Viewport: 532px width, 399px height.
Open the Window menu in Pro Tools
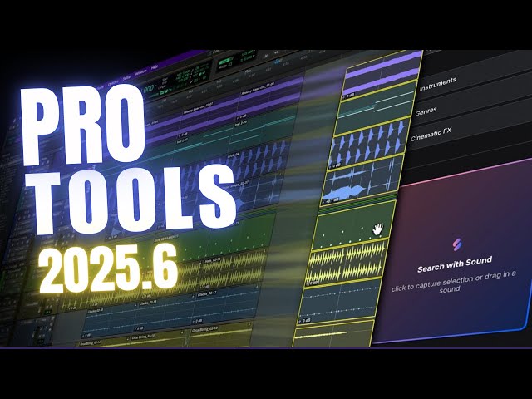click(141, 72)
